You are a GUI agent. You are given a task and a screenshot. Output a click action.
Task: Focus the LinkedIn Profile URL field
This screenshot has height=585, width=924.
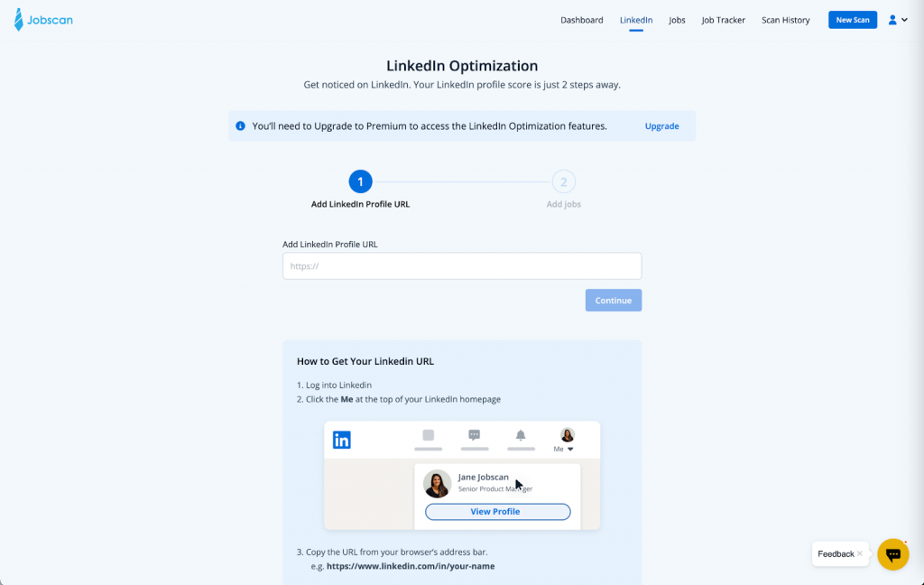pyautogui.click(x=461, y=266)
